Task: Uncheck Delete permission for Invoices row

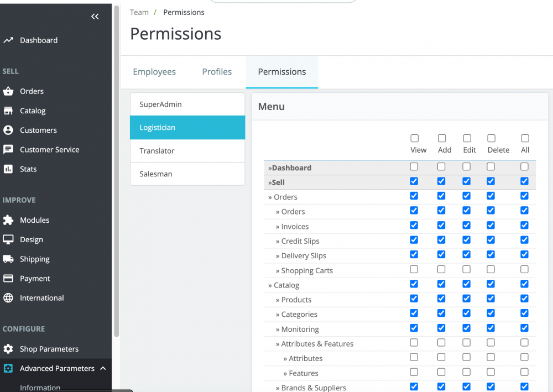Action: coord(491,225)
